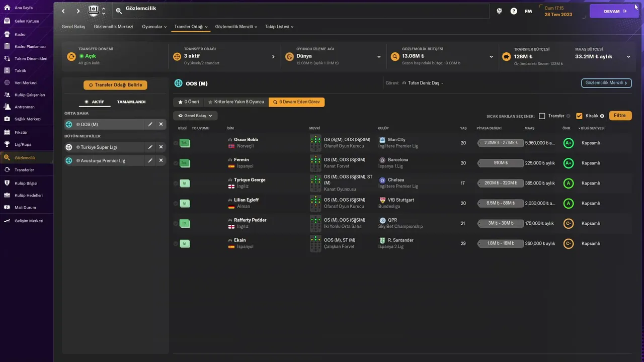Expand Oyuncu İzleme Ağı Dünya panel

379,57
